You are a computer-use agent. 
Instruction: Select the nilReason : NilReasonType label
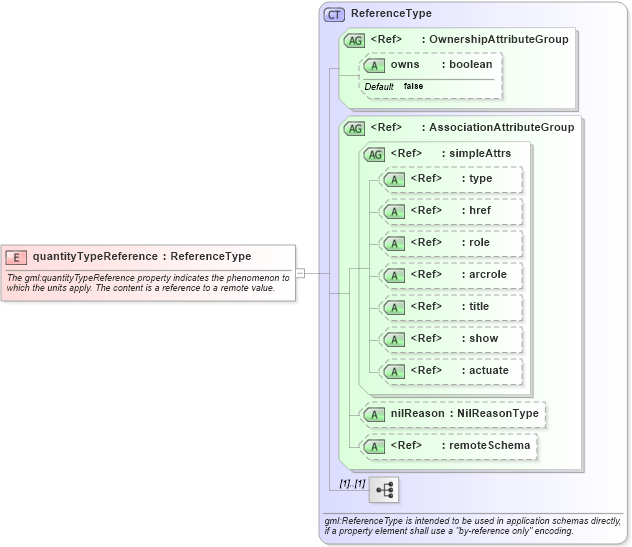pyautogui.click(x=464, y=413)
